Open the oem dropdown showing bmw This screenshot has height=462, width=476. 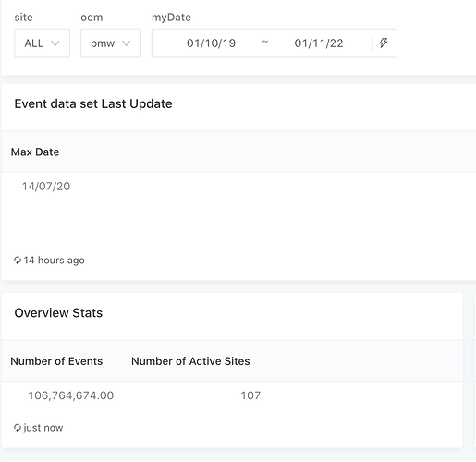tap(111, 43)
